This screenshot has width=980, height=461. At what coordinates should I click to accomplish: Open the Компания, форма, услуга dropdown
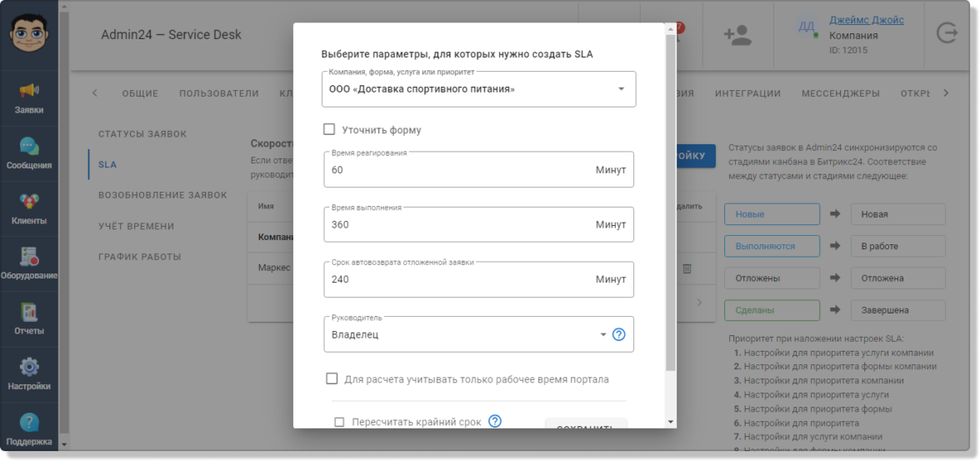[x=479, y=89]
